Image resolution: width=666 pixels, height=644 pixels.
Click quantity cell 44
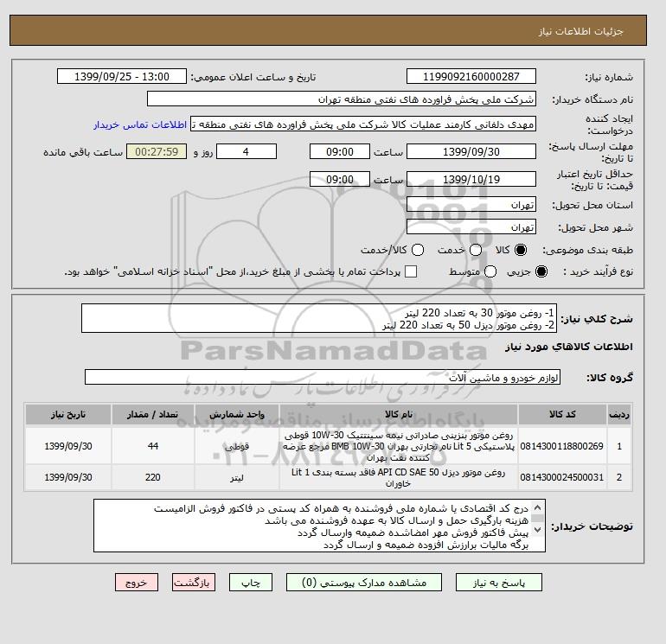[x=152, y=446]
